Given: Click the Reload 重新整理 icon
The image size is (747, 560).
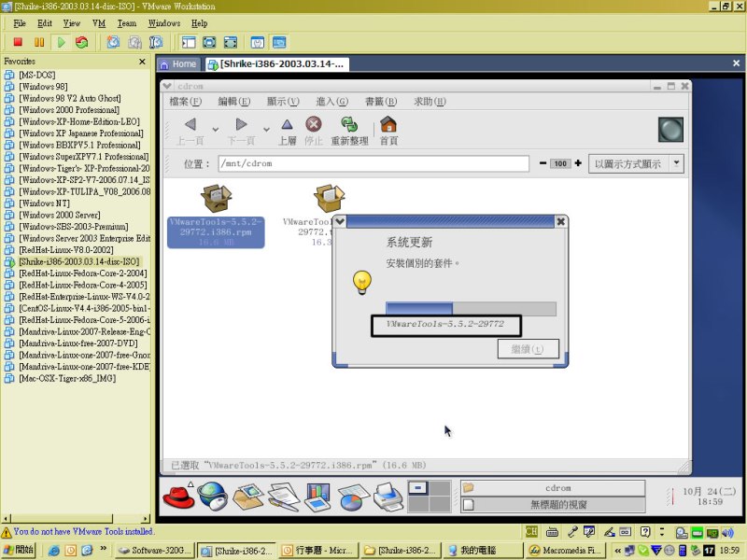Looking at the screenshot, I should pos(349,124).
